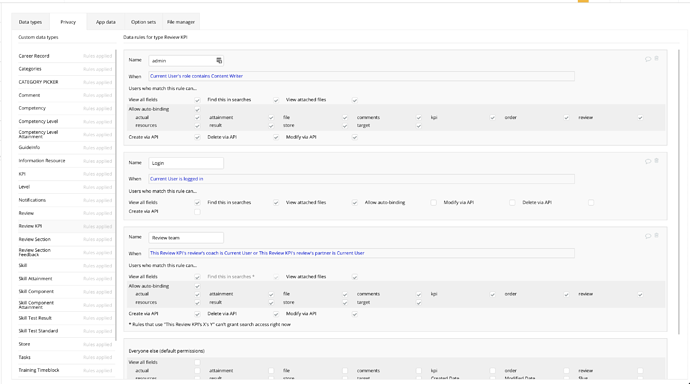Click the icon inside the admin name field

(219, 61)
